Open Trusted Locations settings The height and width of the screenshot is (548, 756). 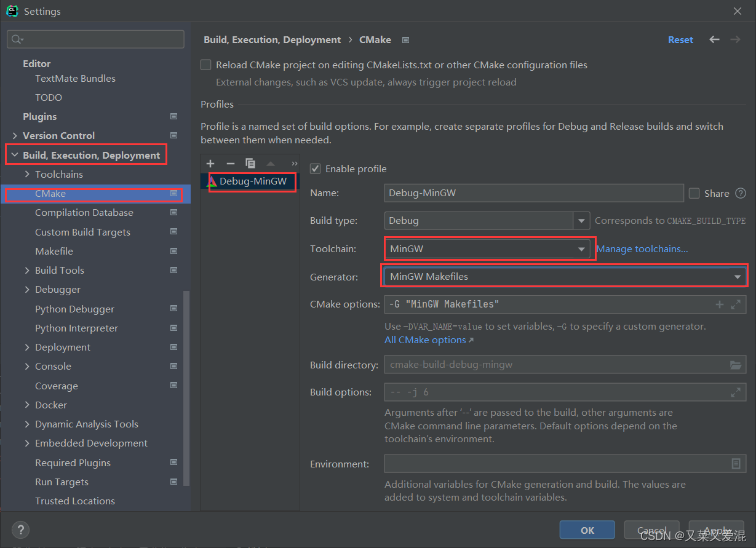75,501
